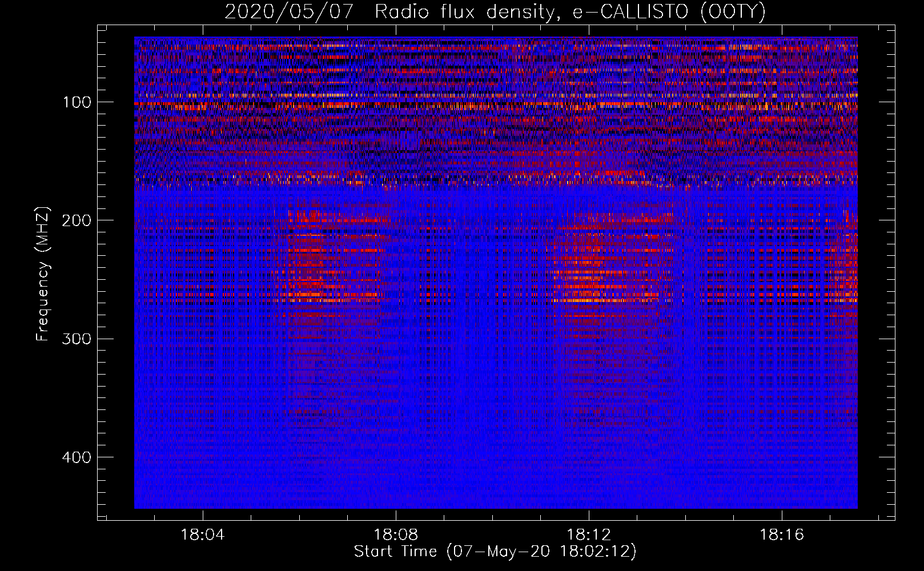Click the 'Frequency (MHZ)' axis label
The width and height of the screenshot is (924, 571).
(43, 274)
